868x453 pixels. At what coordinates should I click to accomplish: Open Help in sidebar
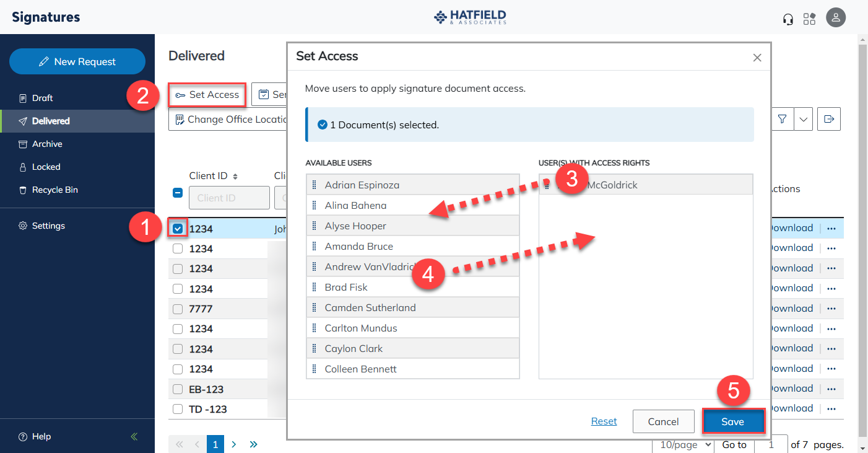[35, 436]
